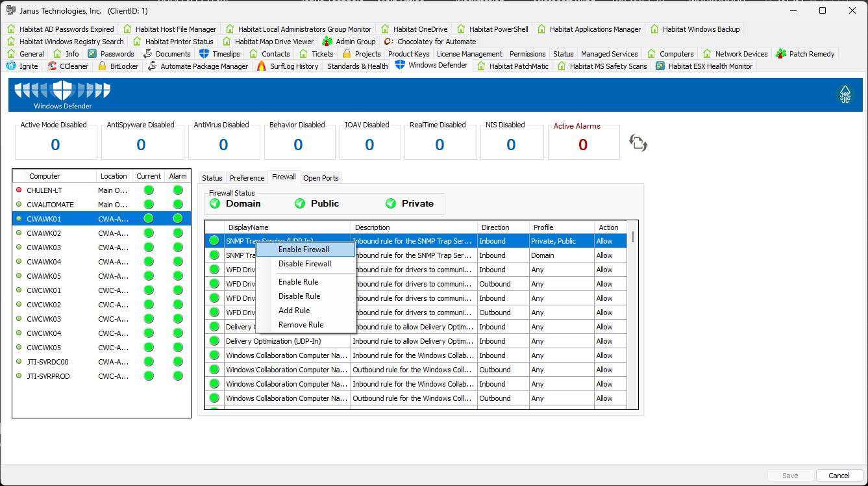
Task: Open the Patch Remedy bug icon
Action: (780, 53)
